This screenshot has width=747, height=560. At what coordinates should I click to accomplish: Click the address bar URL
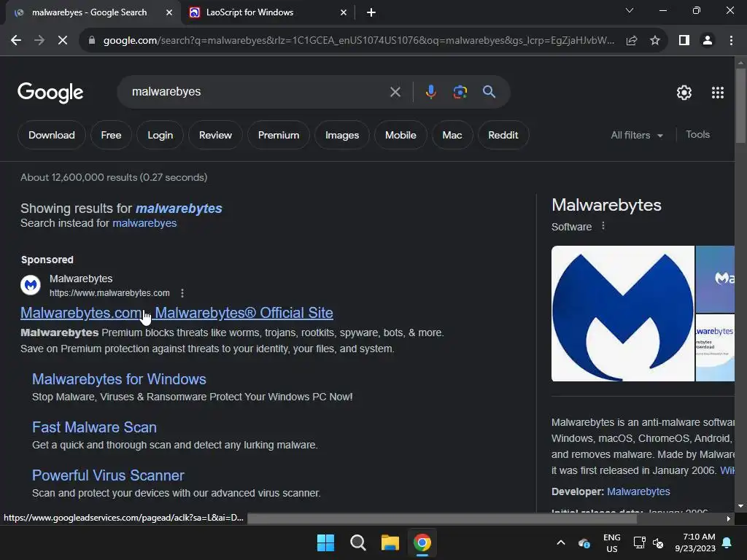coord(359,41)
